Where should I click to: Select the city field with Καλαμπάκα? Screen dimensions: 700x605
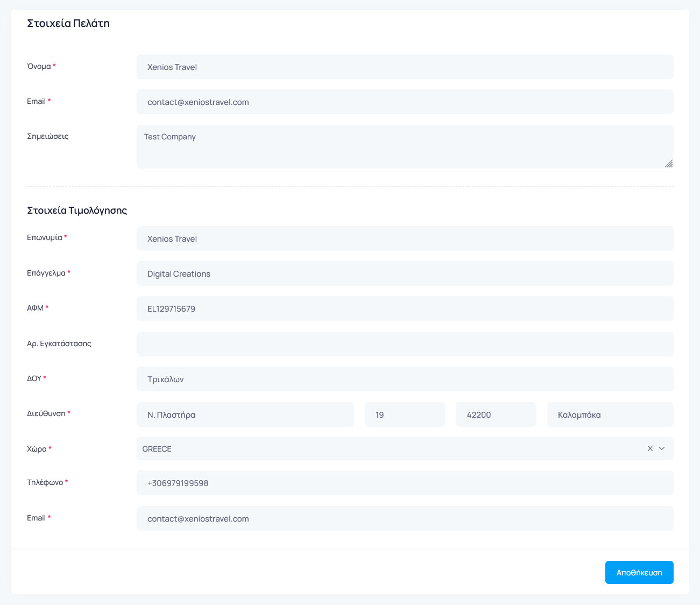(610, 414)
